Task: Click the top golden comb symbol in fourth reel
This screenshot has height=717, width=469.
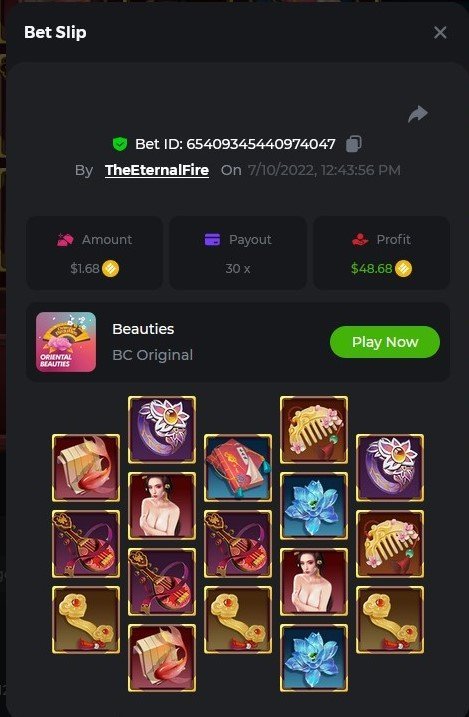Action: click(314, 430)
